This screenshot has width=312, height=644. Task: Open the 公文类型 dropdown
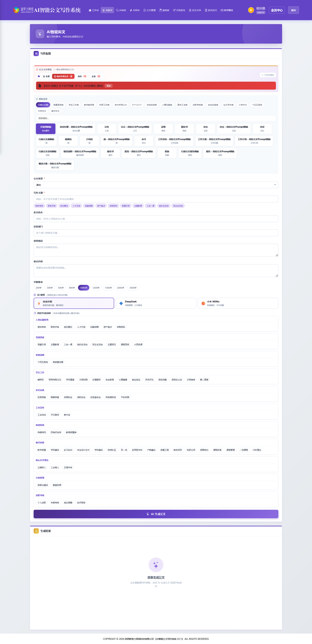point(156,185)
